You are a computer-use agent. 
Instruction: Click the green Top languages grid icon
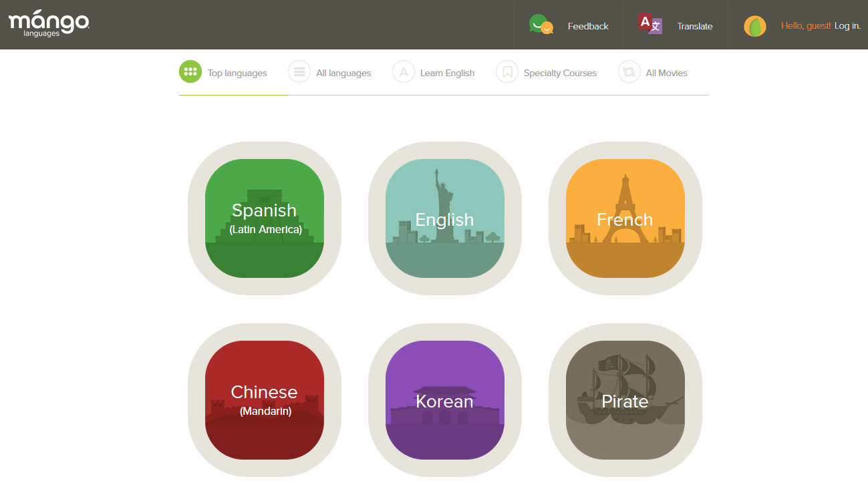(x=190, y=72)
